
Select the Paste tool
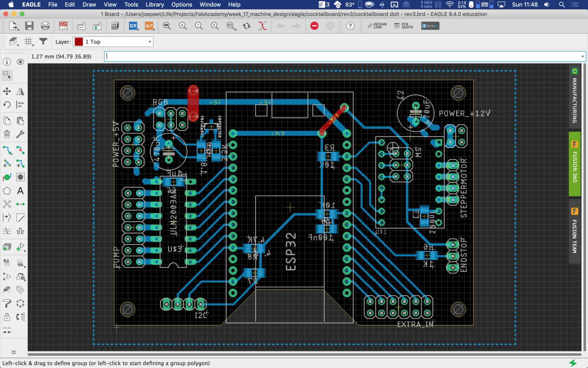[x=20, y=121]
